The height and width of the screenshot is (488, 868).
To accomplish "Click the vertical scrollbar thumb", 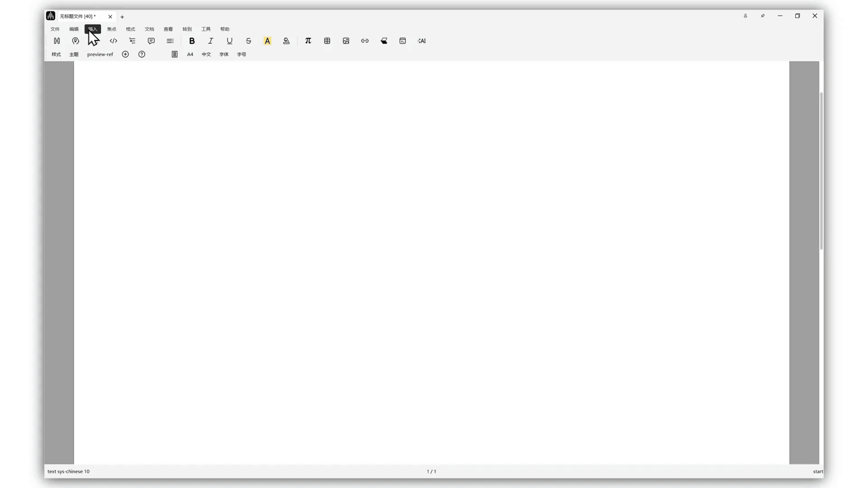I will (x=821, y=171).
